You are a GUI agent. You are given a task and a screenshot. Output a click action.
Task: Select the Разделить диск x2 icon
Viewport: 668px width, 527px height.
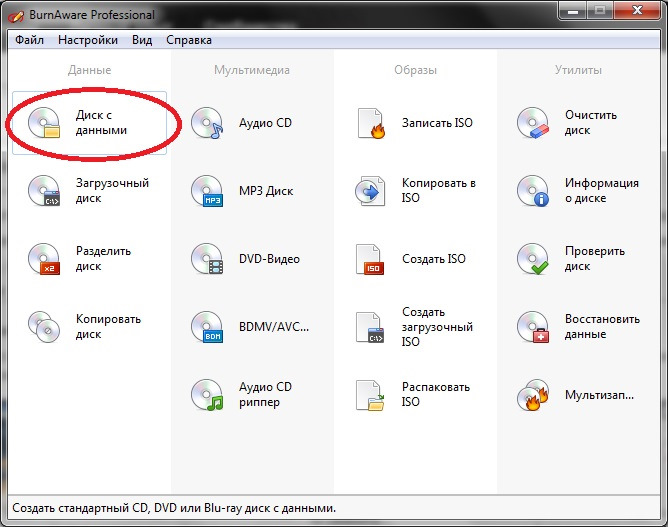pyautogui.click(x=44, y=259)
